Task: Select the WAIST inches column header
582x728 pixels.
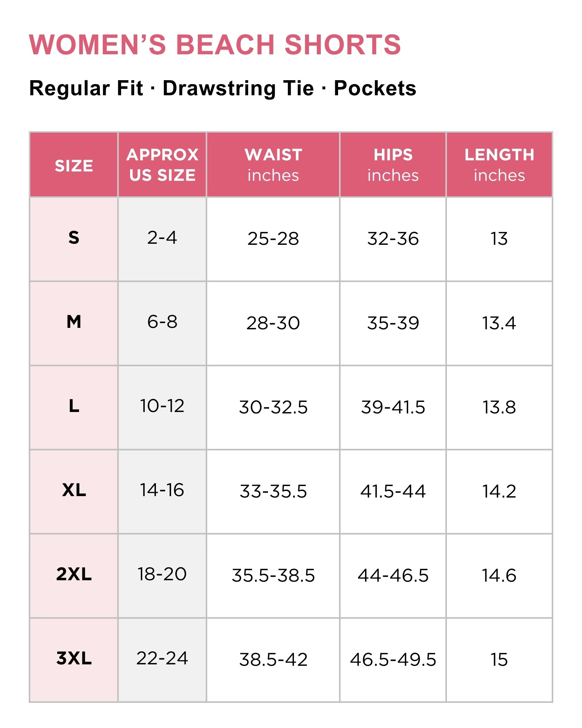Action: [x=273, y=165]
